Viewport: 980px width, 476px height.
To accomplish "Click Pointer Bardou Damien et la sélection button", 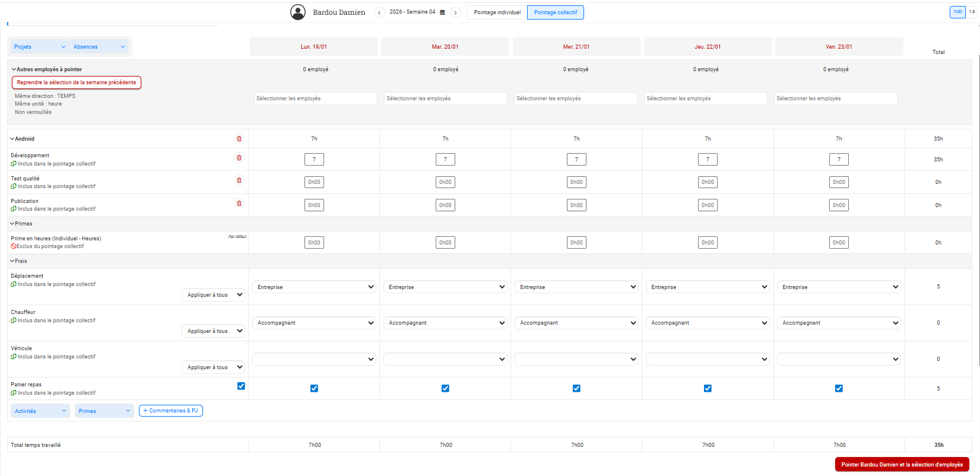I will [x=902, y=465].
